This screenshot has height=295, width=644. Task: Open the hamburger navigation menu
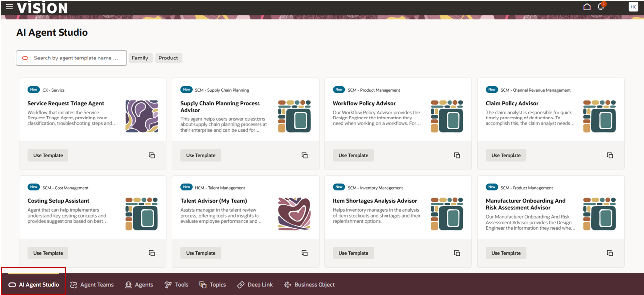(x=9, y=7)
